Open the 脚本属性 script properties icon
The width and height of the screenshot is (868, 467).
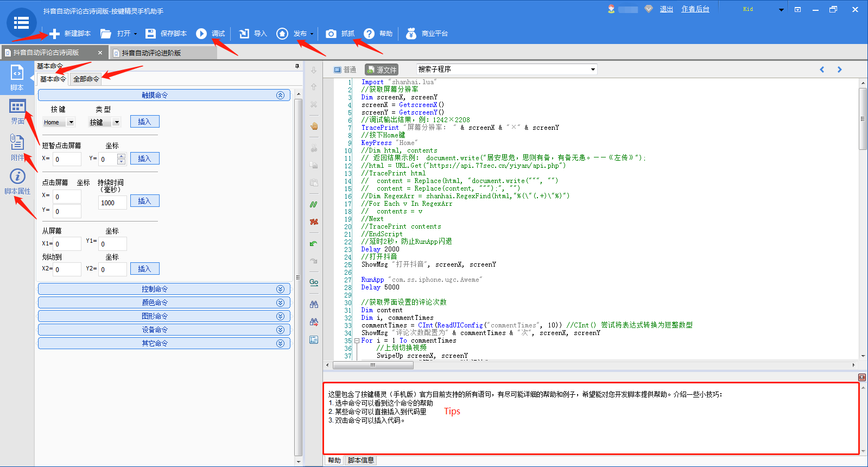[17, 176]
